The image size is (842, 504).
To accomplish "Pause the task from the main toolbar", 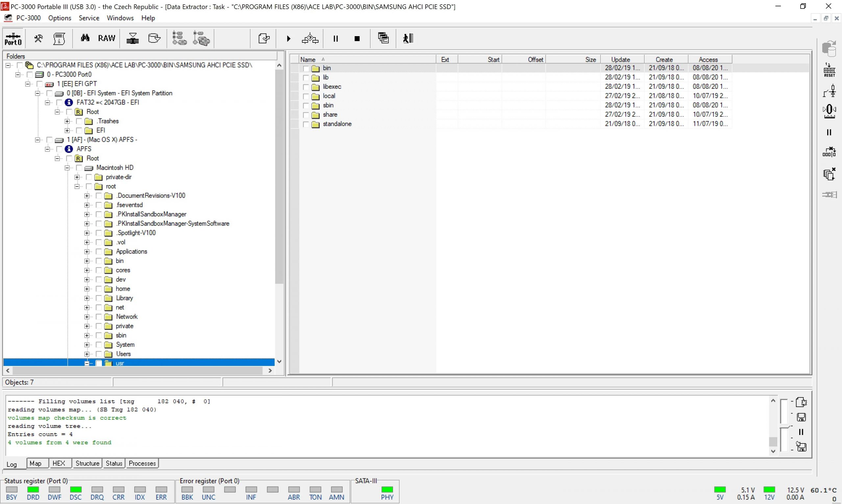I will 335,39.
